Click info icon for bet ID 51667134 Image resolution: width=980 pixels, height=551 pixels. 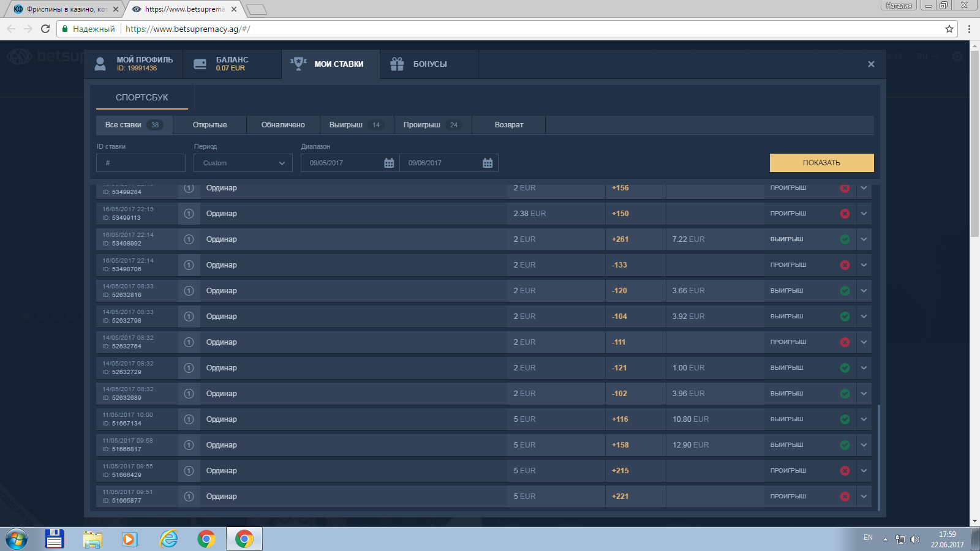click(x=189, y=419)
